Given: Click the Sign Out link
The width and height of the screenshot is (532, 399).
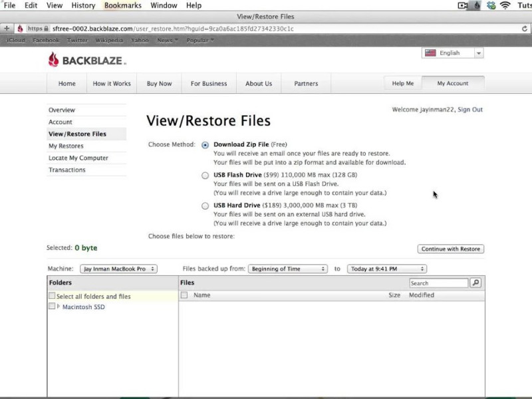Looking at the screenshot, I should pos(470,110).
